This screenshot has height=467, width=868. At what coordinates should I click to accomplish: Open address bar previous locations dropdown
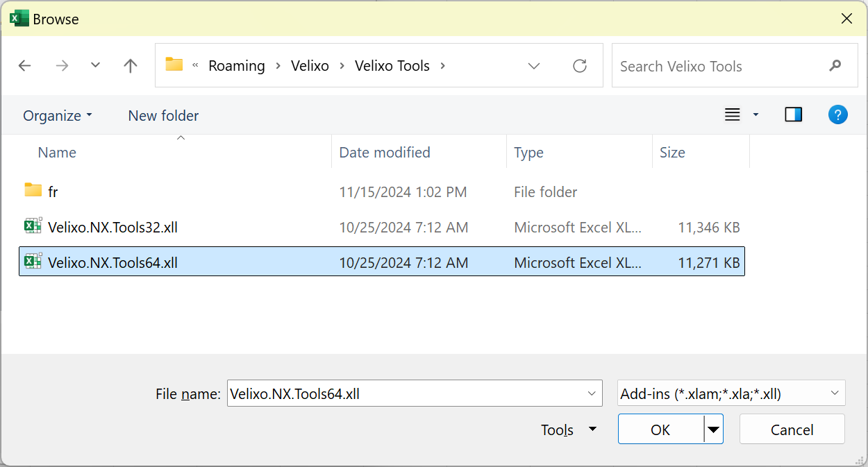pos(534,66)
